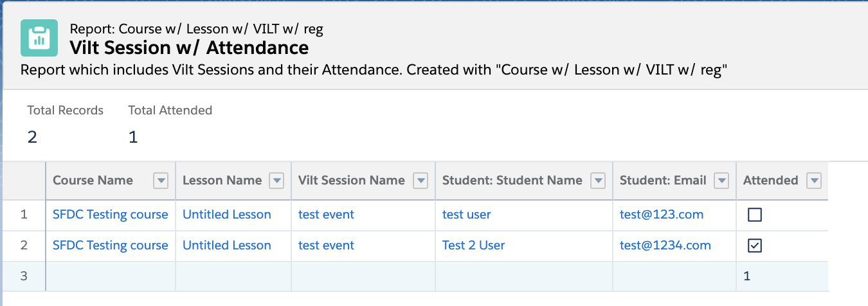Click the test event link in row 2
This screenshot has height=306, width=868.
coord(326,246)
